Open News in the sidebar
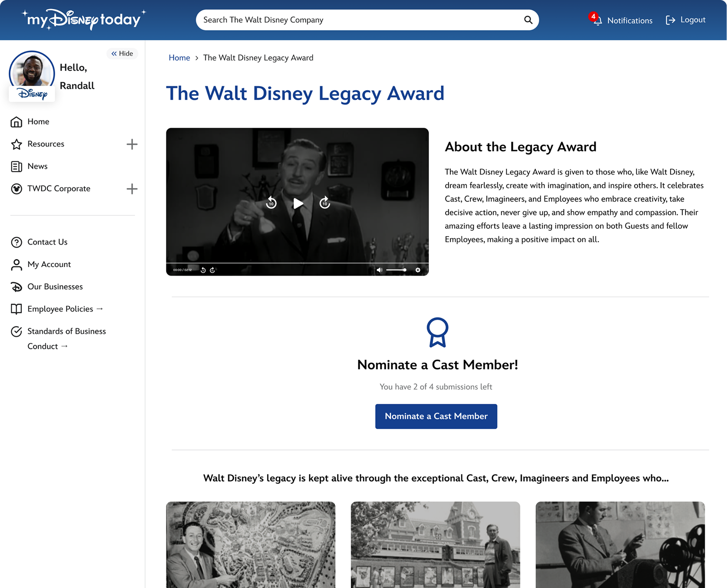The width and height of the screenshot is (727, 588). point(38,166)
